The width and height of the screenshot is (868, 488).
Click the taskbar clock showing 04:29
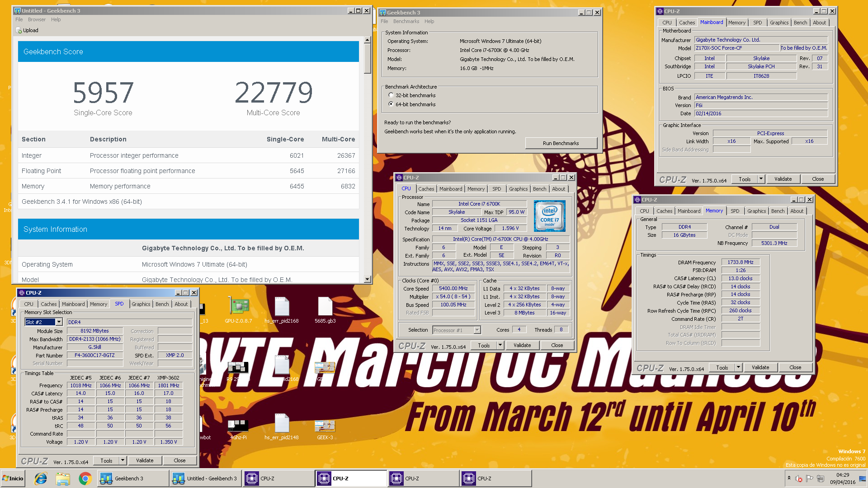pyautogui.click(x=843, y=479)
